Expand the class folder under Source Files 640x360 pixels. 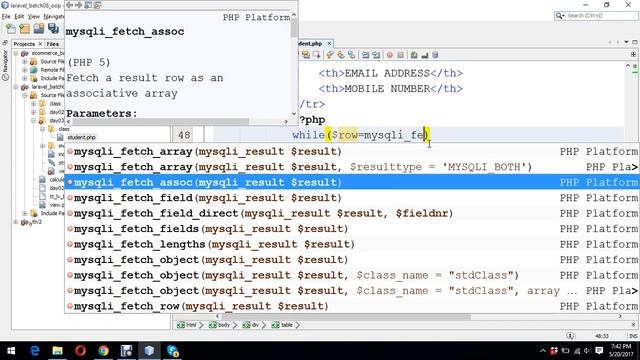coord(33,103)
